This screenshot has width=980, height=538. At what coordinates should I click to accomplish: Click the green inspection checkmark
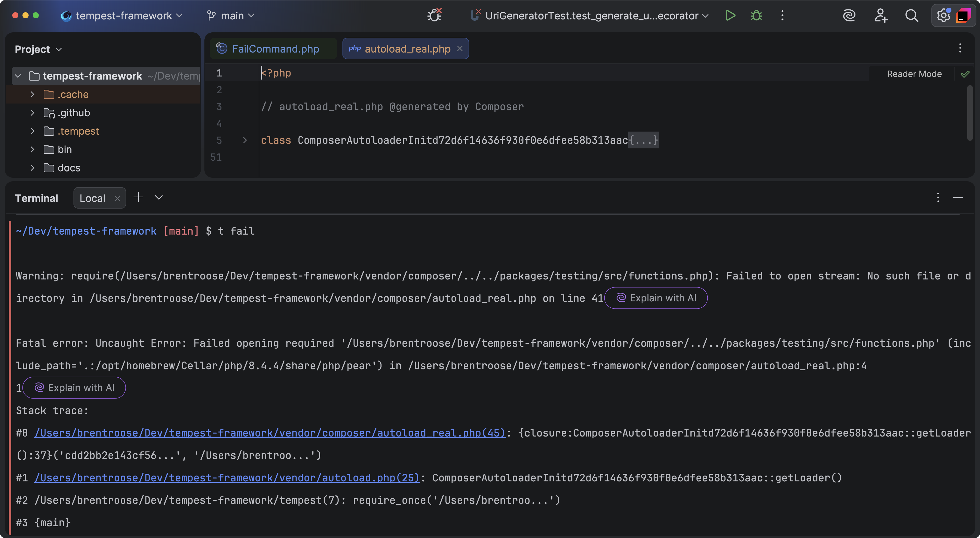(x=965, y=74)
